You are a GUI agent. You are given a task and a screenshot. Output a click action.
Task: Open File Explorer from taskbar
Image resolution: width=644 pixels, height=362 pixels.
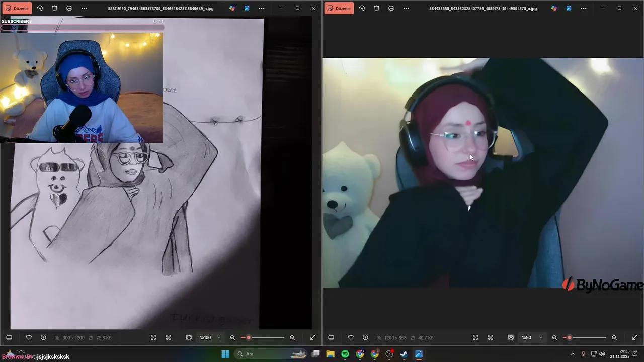tap(331, 354)
